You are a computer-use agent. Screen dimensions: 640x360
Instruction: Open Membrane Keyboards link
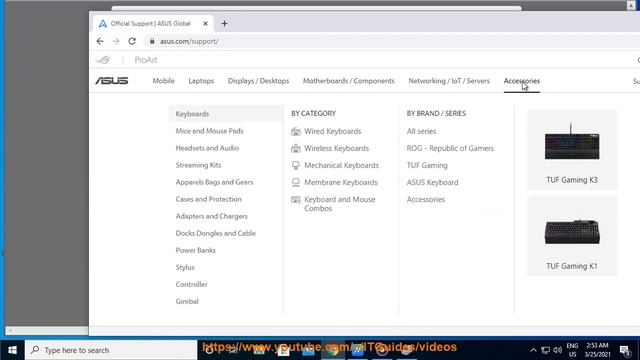tap(341, 182)
